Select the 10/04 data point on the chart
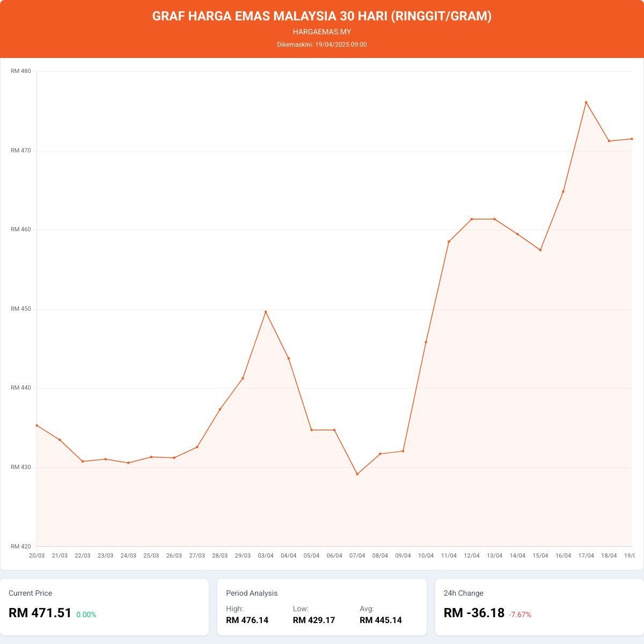Image resolution: width=644 pixels, height=644 pixels. click(x=426, y=342)
